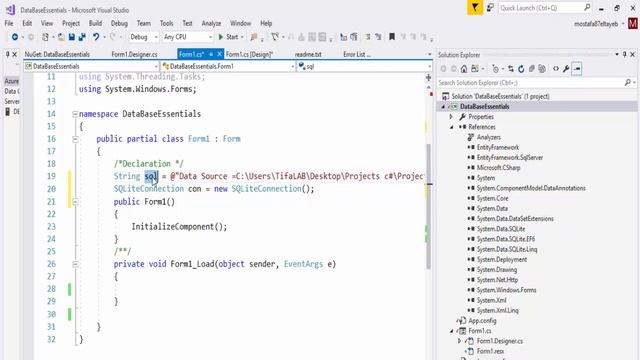Collapse the Form1 constructor at line 21
640x360 pixels.
click(75, 202)
